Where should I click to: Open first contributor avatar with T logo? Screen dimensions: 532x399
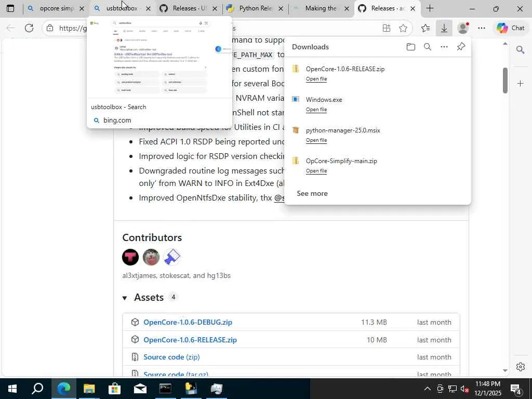point(130,257)
